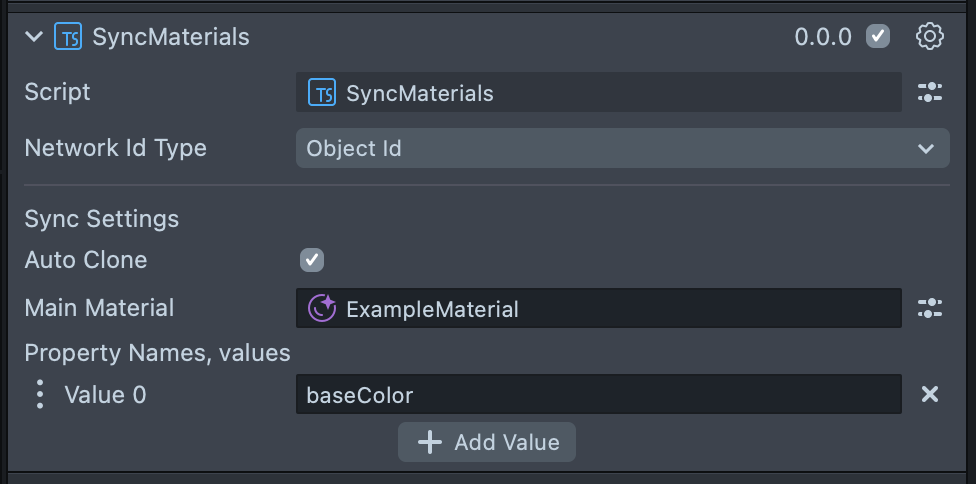This screenshot has height=484, width=976.
Task: Click the TS icon inside the Script field
Action: pos(322,93)
